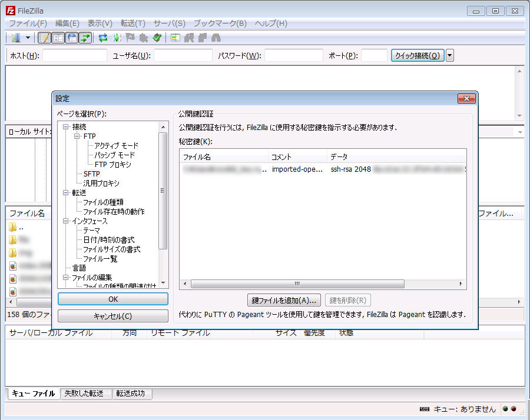Viewport: 530px width, 420px height.
Task: Click the cancel current operation icon
Action: (x=130, y=38)
